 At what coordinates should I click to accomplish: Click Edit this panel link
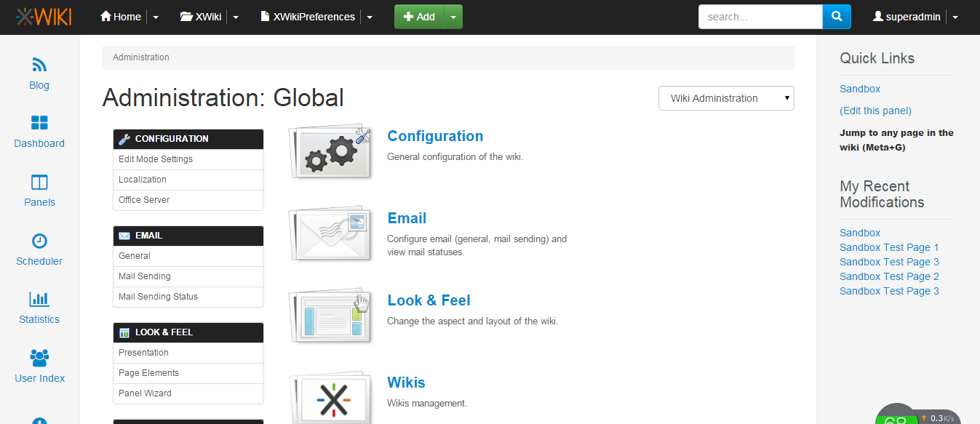coord(875,111)
